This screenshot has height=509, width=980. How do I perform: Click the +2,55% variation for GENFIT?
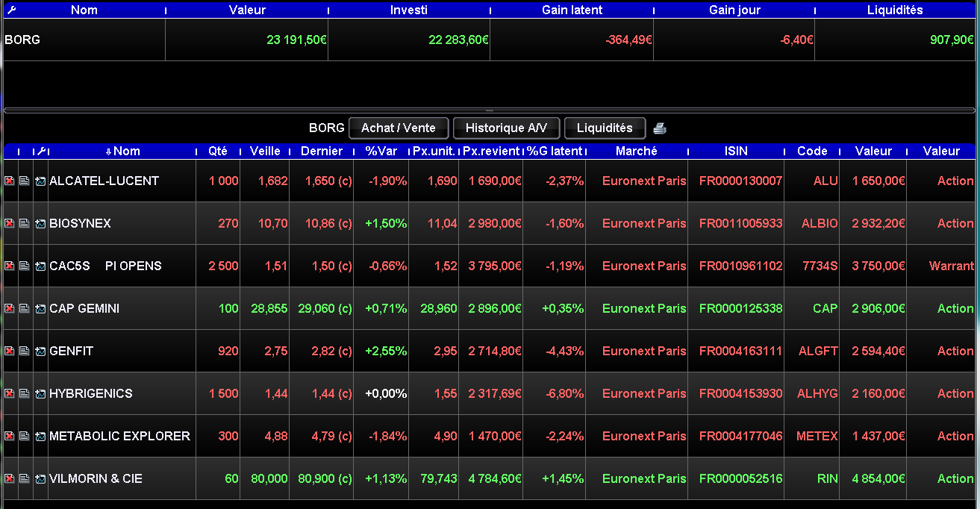pos(386,351)
